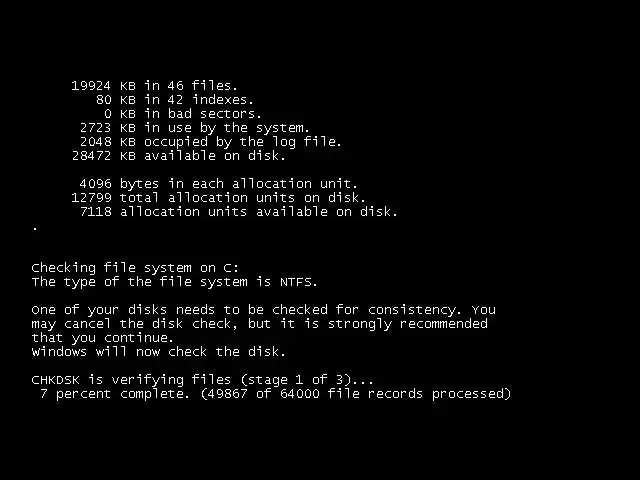Click '2048 KB occupied by the log file'
Viewport: 640px width, 480px height.
211,142
